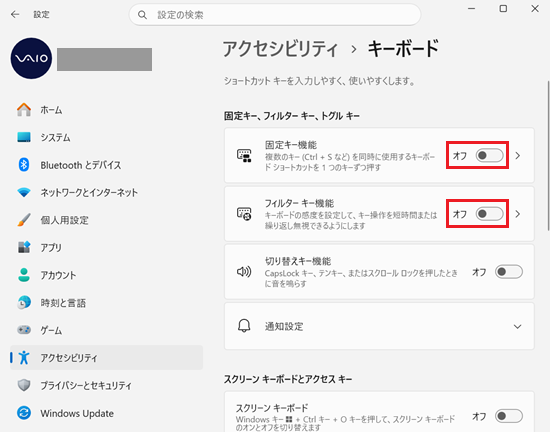Click the 切り替えキー機能 title text

click(x=298, y=261)
